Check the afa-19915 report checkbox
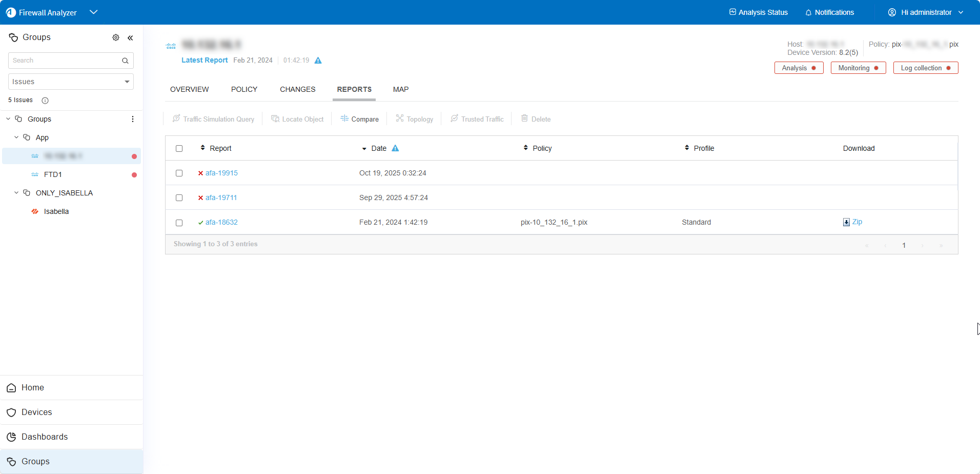 (x=179, y=173)
